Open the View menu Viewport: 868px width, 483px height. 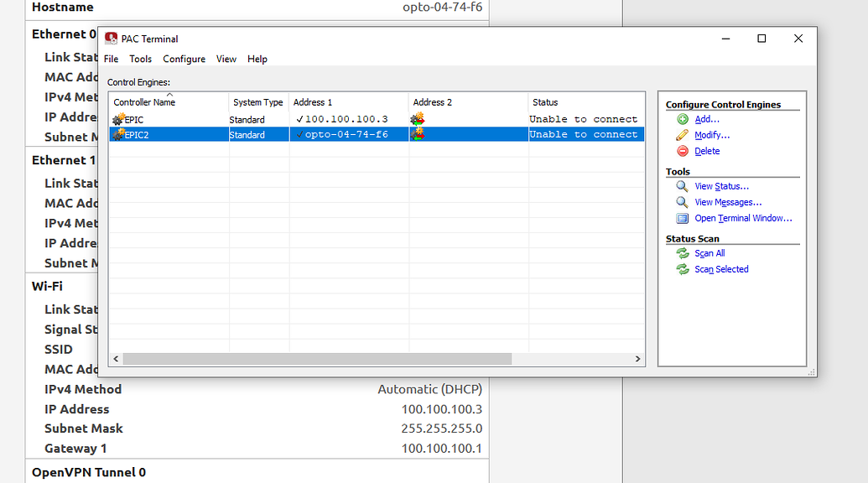(226, 59)
